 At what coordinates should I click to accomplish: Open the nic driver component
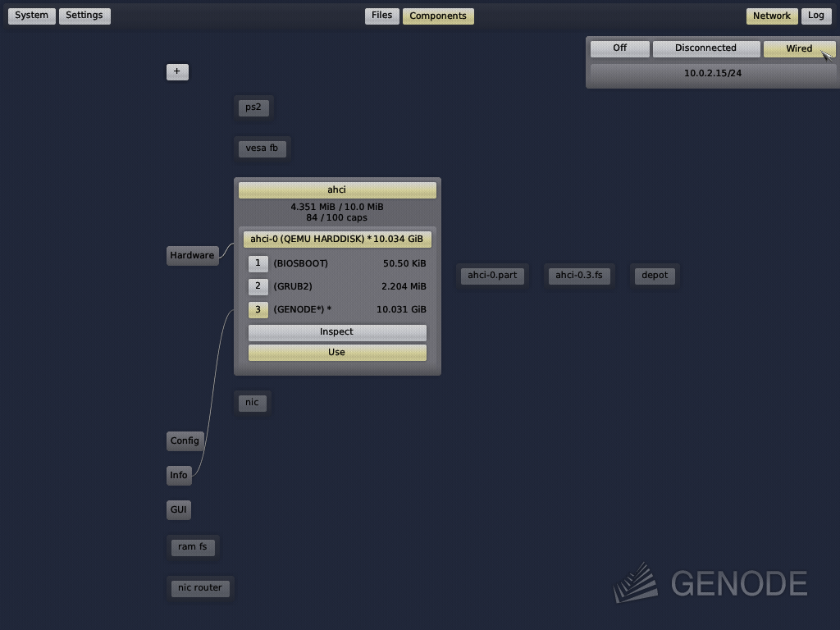[x=252, y=402]
